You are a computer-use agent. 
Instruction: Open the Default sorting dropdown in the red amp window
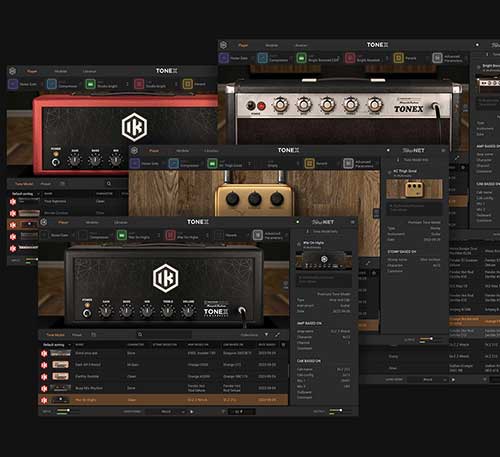pyautogui.click(x=25, y=194)
